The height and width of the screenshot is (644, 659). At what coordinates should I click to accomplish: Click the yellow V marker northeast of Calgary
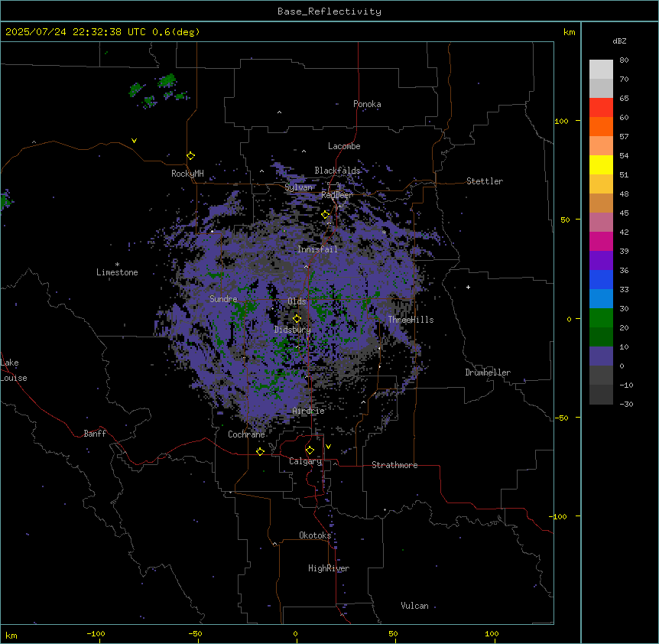[328, 447]
